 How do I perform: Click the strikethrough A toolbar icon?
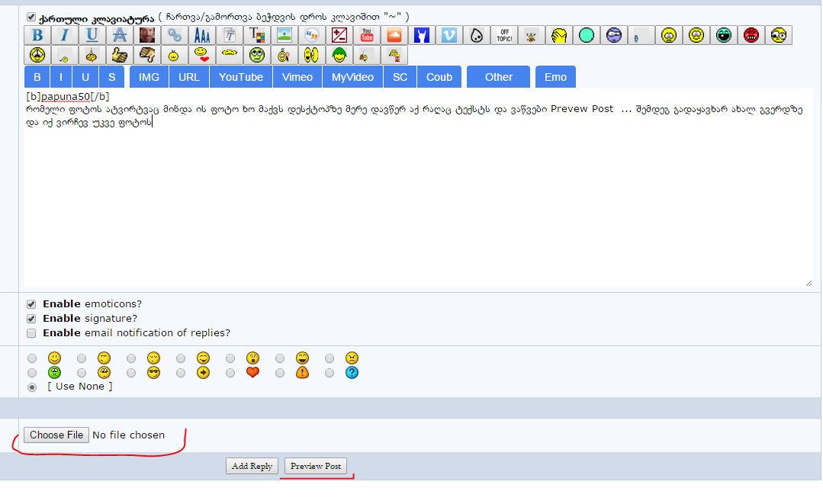click(120, 35)
